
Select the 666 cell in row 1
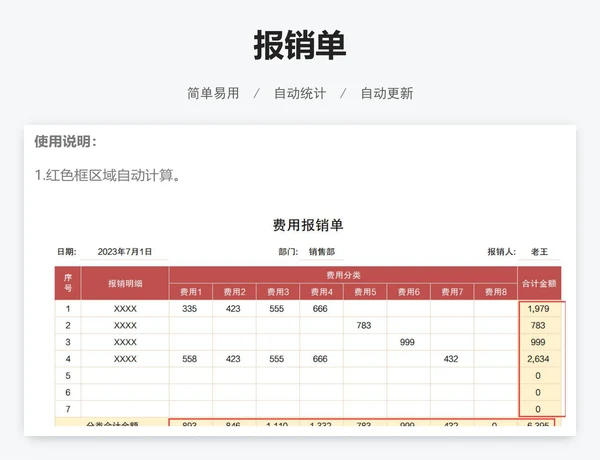click(321, 308)
